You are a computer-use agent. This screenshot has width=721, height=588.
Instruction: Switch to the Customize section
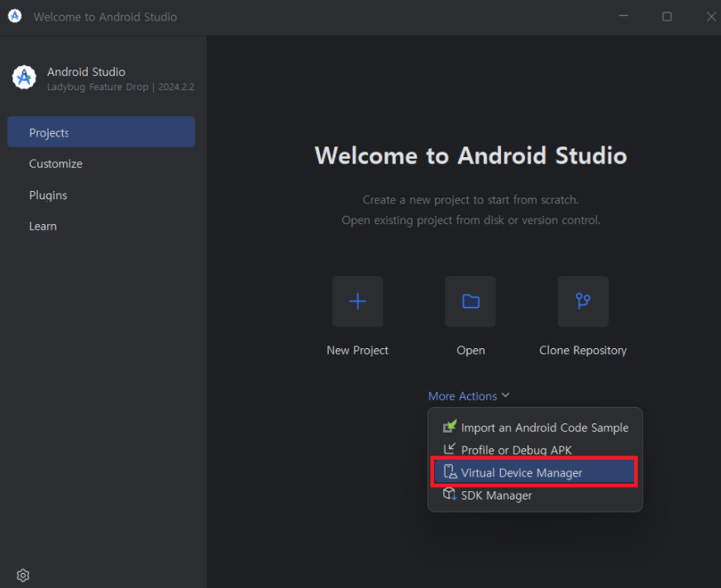tap(101, 164)
